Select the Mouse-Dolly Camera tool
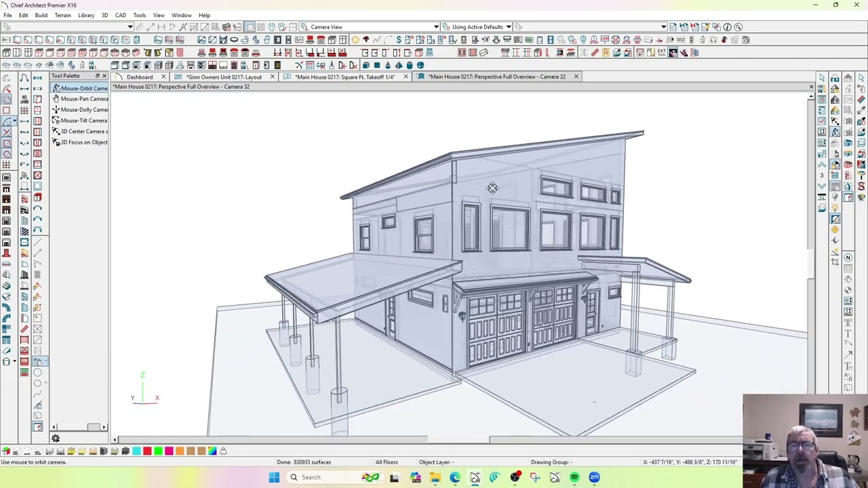 pos(80,110)
